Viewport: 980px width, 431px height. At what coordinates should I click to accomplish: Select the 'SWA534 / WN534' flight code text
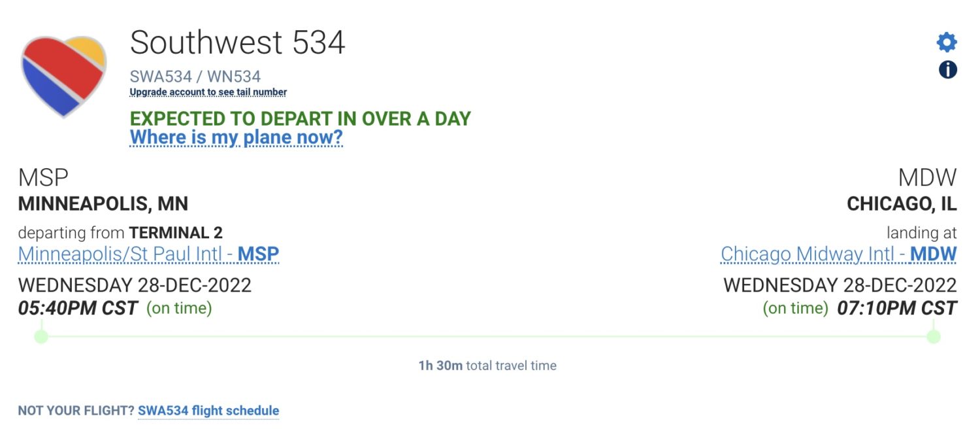pos(195,77)
